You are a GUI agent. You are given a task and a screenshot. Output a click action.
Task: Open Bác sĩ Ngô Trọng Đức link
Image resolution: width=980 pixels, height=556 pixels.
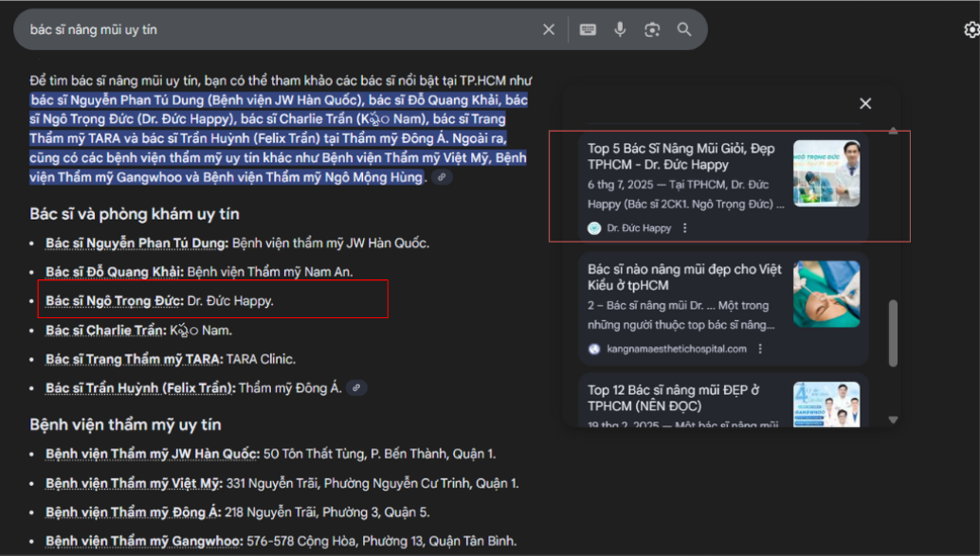click(115, 301)
